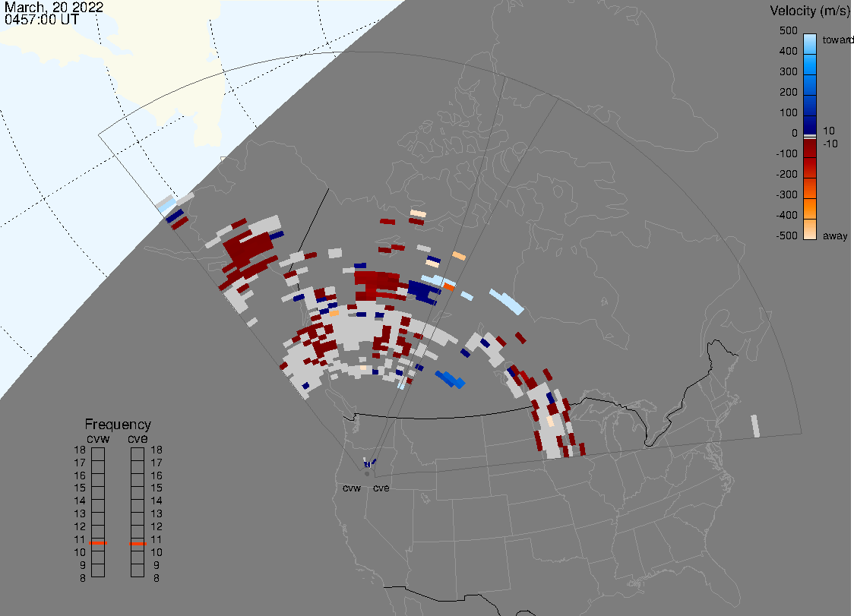854x616 pixels.
Task: Click the 'toward' label on color bar
Action: click(x=837, y=39)
